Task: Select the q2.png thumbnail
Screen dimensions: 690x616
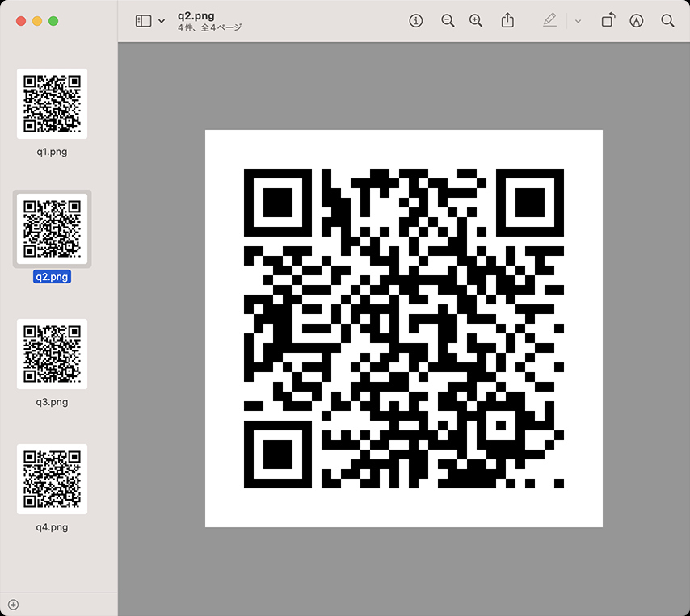Action: pyautogui.click(x=52, y=228)
